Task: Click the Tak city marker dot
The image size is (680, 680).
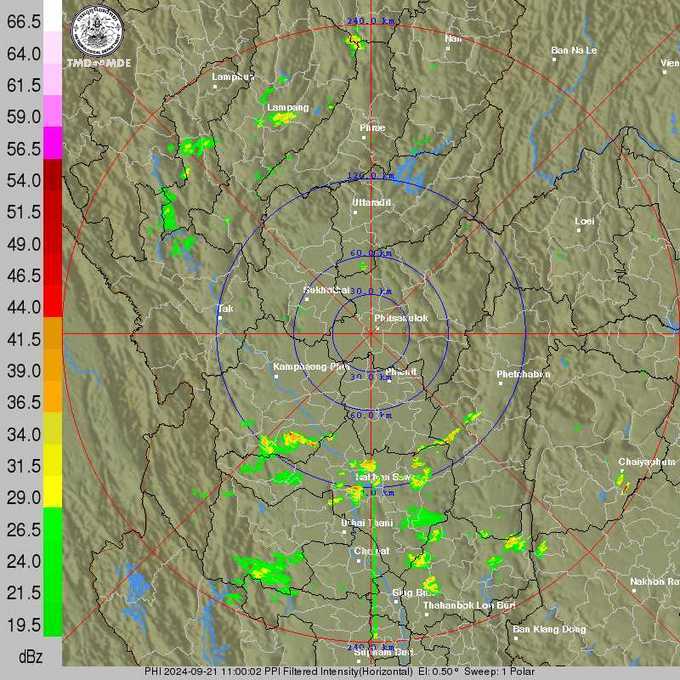Action: [x=220, y=318]
